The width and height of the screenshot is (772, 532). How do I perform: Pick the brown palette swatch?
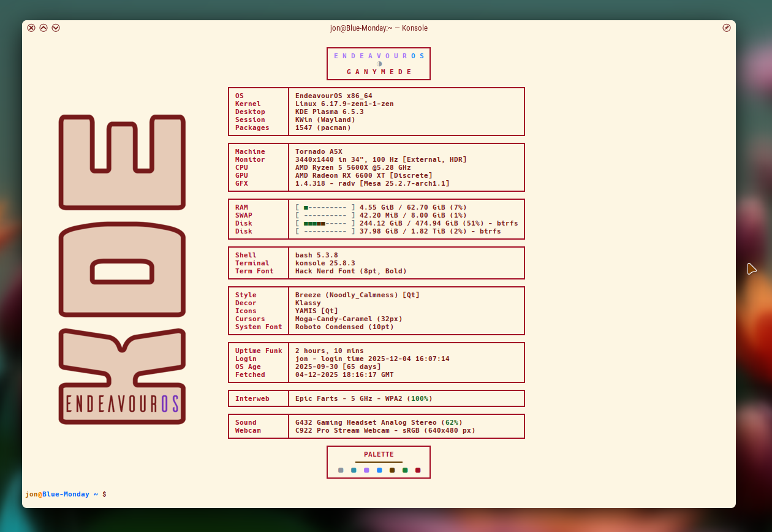point(392,470)
